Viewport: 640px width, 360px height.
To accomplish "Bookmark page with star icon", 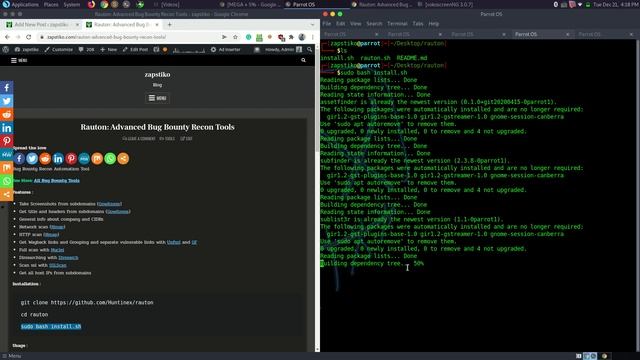I will coord(236,37).
